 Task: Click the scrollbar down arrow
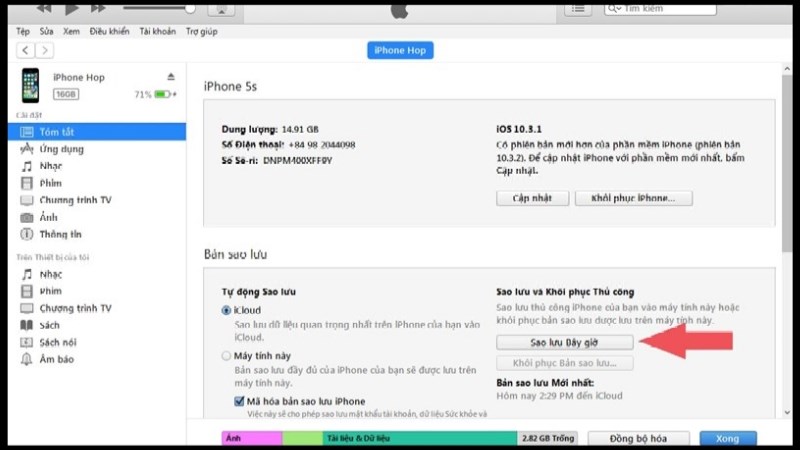[x=787, y=412]
